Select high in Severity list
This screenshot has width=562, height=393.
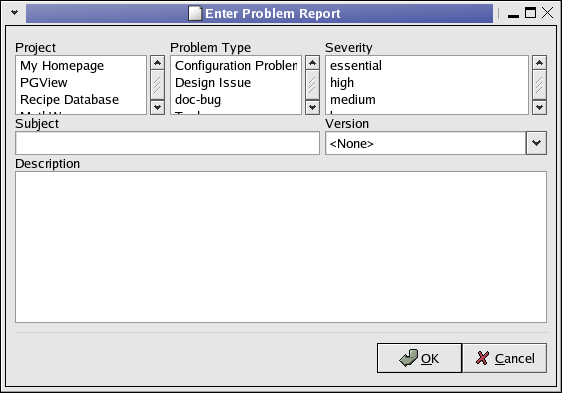coord(427,82)
